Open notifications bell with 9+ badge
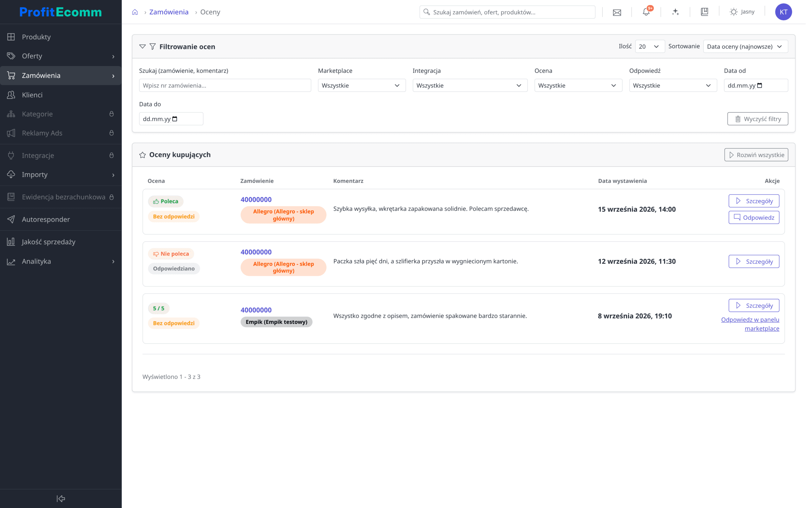 [x=646, y=12]
